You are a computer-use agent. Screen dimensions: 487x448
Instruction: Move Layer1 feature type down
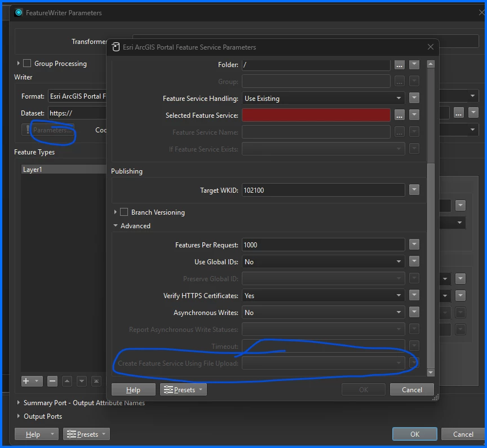pyautogui.click(x=82, y=381)
